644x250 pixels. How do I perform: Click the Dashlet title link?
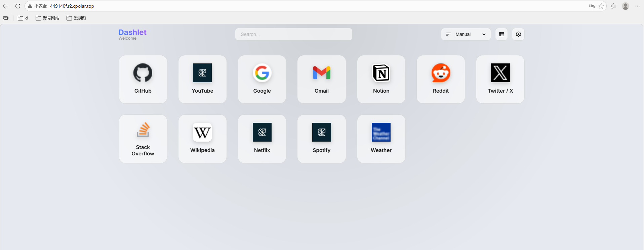[132, 32]
